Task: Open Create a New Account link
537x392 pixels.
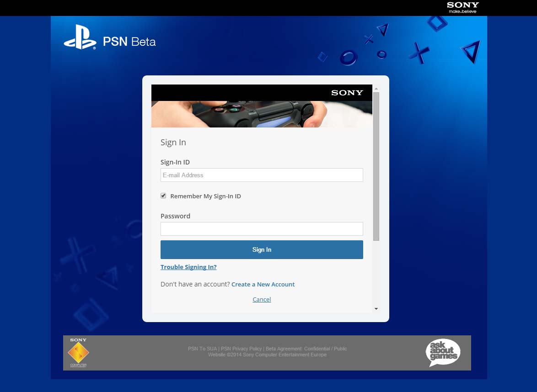Action: coord(263,284)
